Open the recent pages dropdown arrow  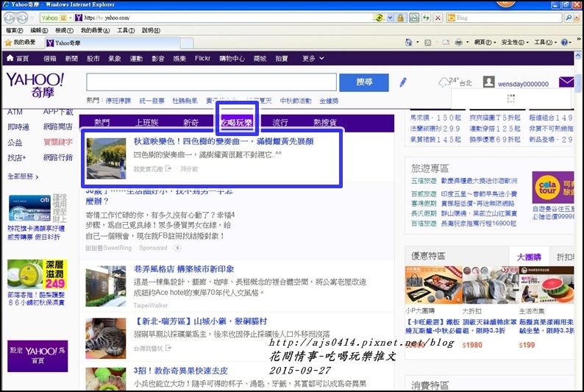(32, 18)
